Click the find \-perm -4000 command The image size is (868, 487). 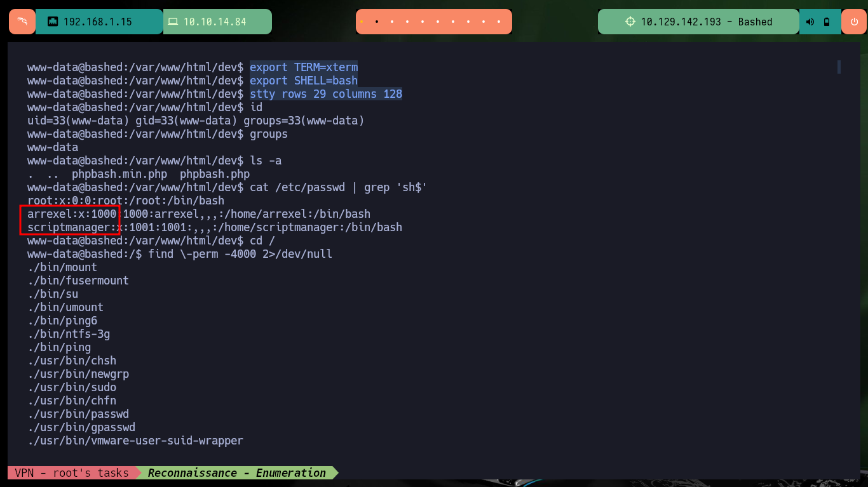pos(240,254)
